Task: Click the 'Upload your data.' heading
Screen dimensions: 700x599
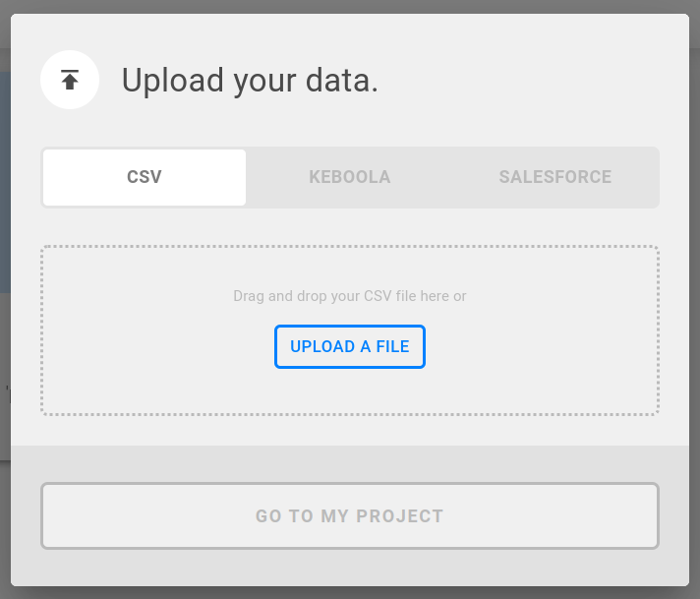Action: tap(250, 81)
